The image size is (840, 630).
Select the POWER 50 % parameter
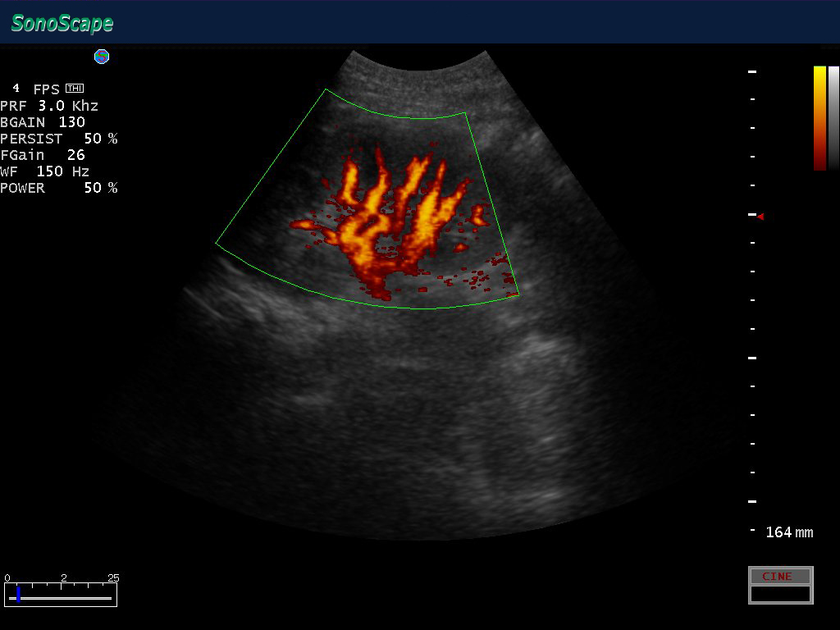58,188
